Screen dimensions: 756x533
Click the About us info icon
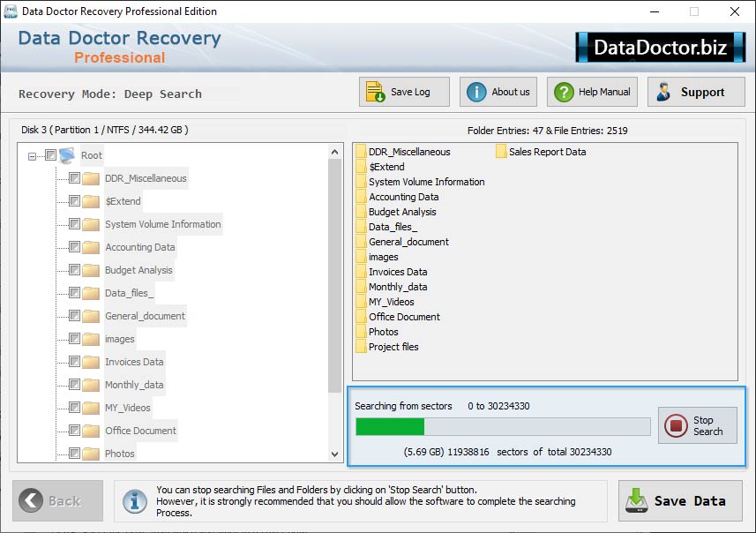coord(476,92)
